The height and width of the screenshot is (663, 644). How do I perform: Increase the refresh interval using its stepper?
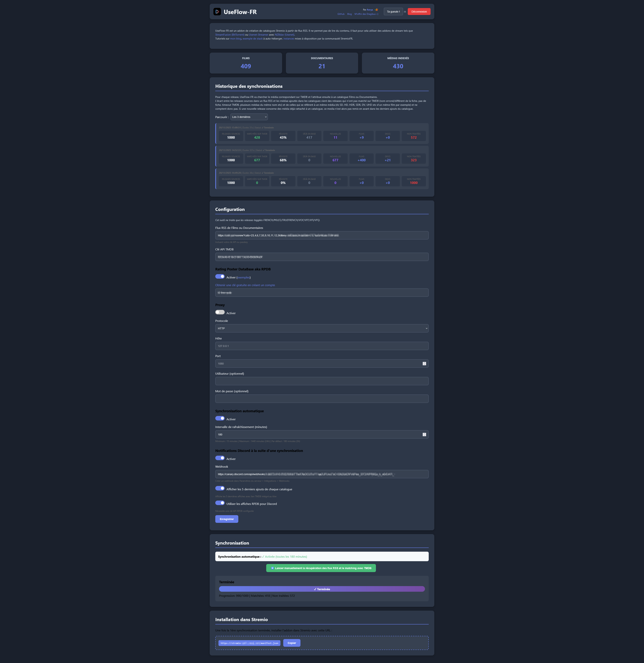(x=424, y=433)
